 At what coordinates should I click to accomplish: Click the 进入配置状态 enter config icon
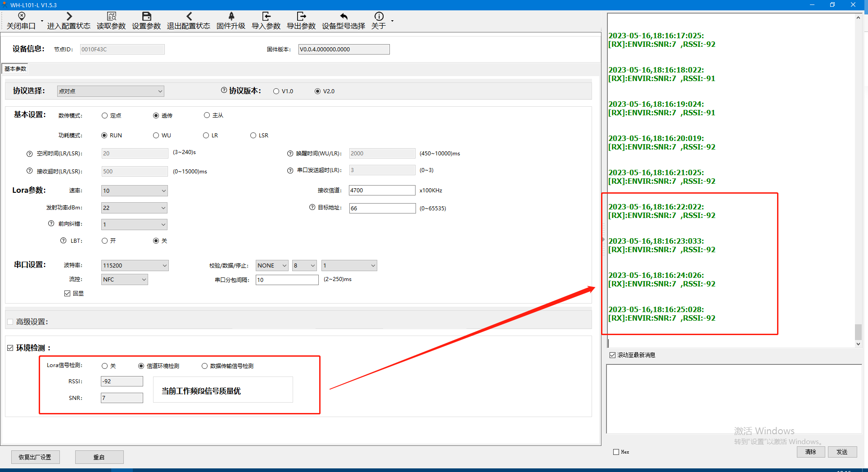(69, 17)
